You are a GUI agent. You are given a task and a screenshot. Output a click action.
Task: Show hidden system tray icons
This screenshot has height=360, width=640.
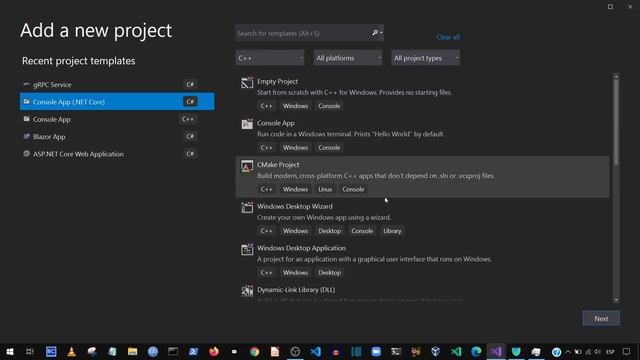click(x=568, y=351)
